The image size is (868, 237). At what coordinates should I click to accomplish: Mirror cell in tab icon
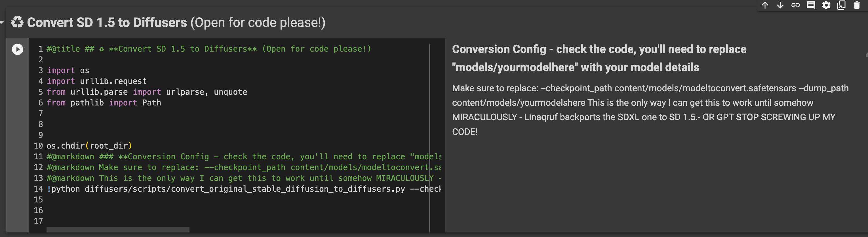(x=841, y=5)
